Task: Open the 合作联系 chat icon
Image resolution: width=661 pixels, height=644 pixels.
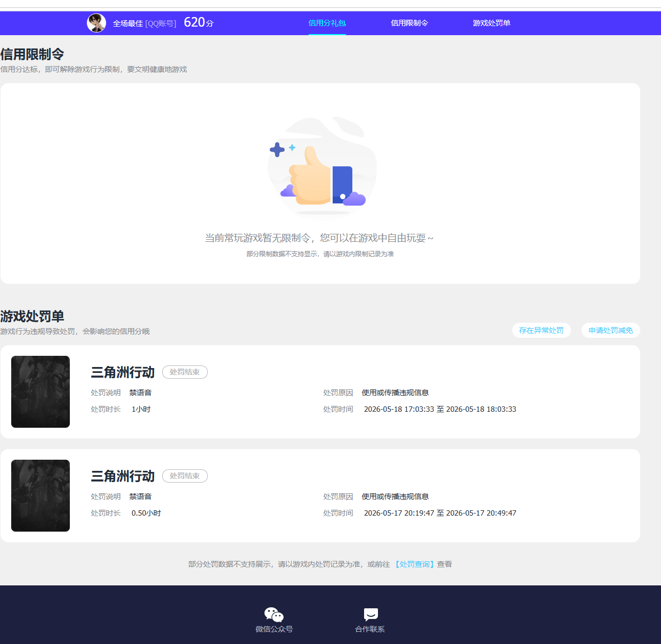Action: point(370,615)
